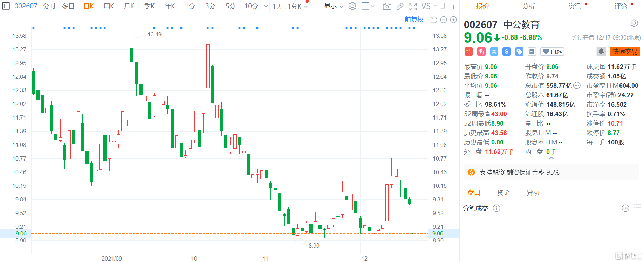The width and height of the screenshot is (644, 262).
Task: Click the 市盈率TTM 604.00 value
Action: click(629, 86)
